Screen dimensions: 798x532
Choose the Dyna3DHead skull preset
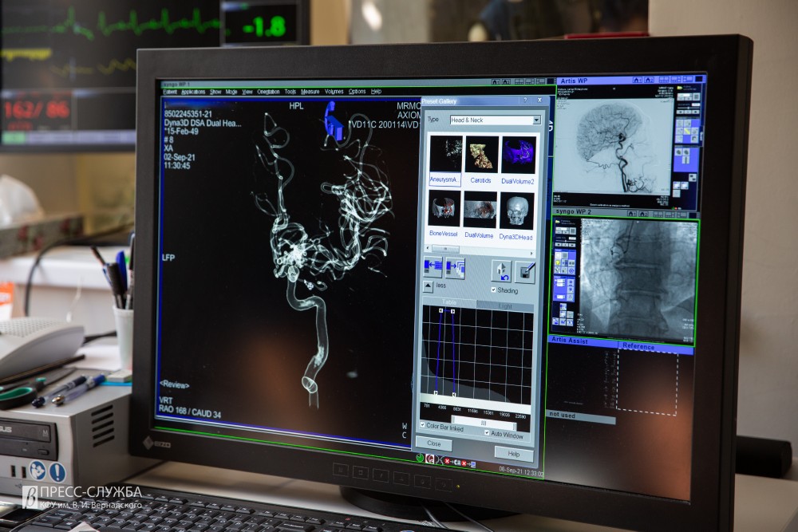click(x=517, y=211)
